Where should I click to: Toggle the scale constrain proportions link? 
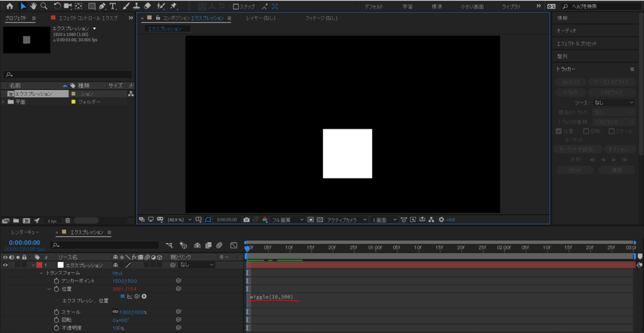[x=115, y=312]
